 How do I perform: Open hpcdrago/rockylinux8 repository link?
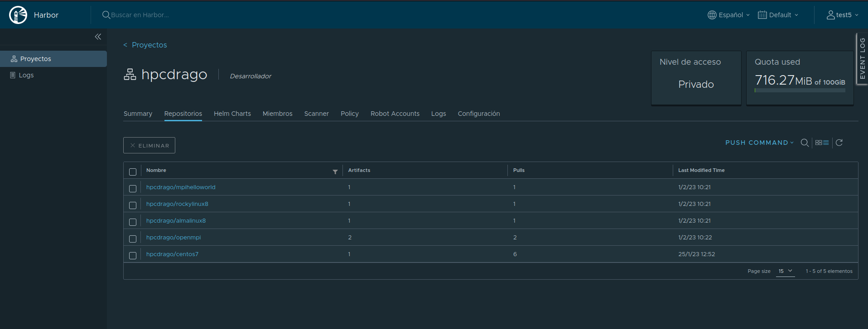(x=177, y=204)
